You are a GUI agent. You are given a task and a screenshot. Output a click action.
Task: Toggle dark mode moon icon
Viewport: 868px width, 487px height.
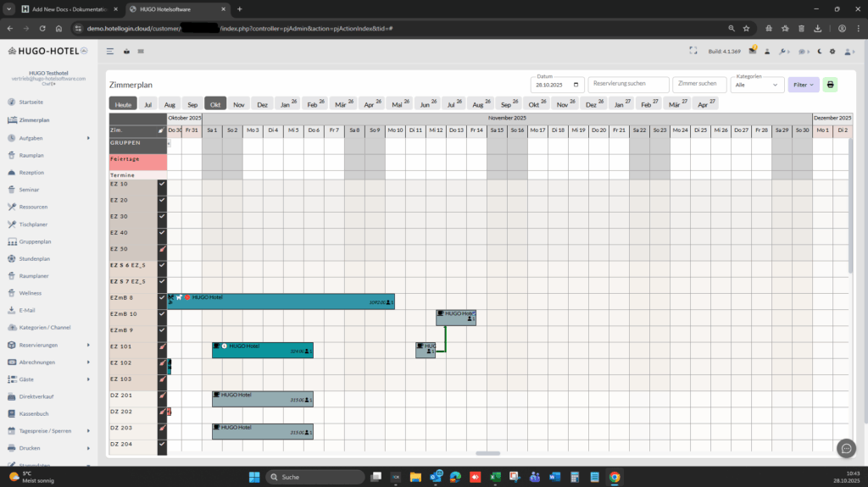(x=821, y=51)
